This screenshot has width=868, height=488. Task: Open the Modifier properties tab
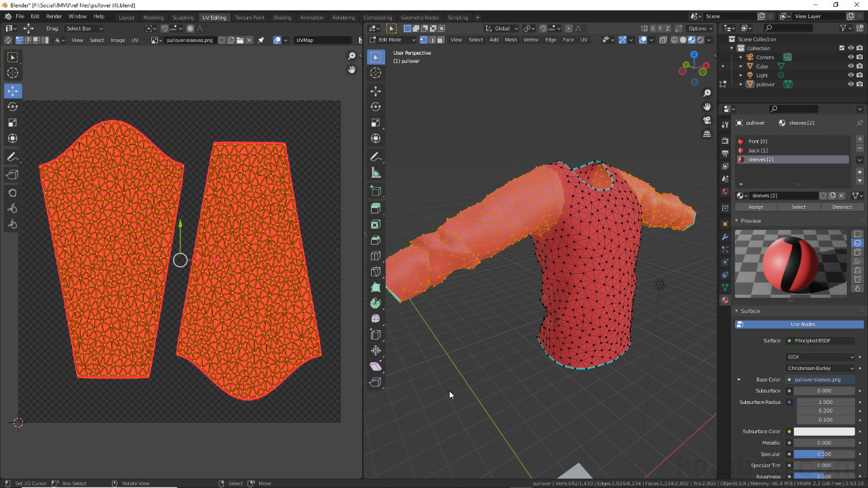coord(725,237)
